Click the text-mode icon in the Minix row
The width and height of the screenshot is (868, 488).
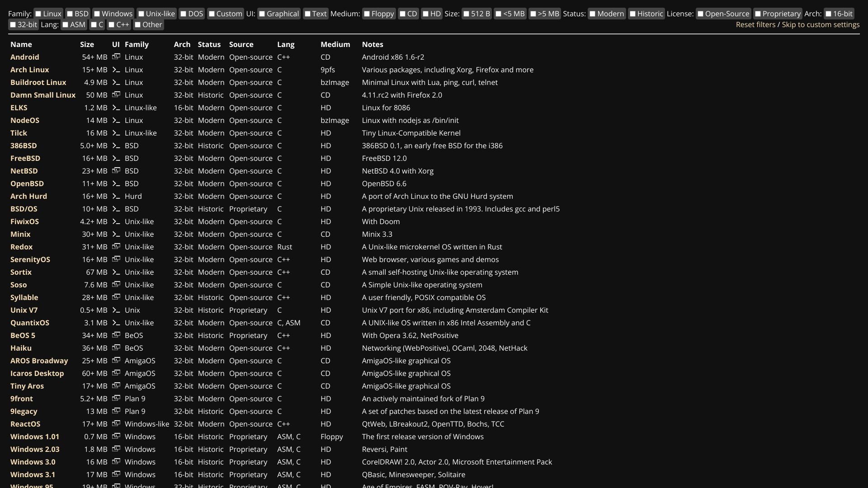(116, 234)
